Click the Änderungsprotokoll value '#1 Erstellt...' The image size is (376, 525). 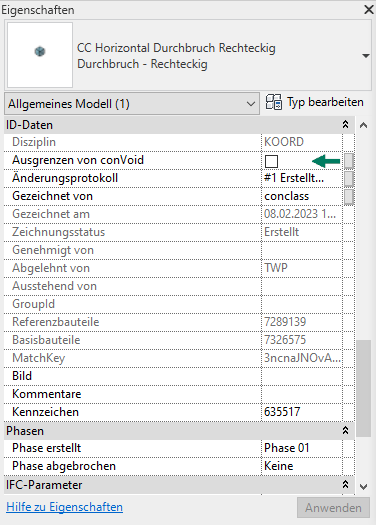[x=294, y=178]
